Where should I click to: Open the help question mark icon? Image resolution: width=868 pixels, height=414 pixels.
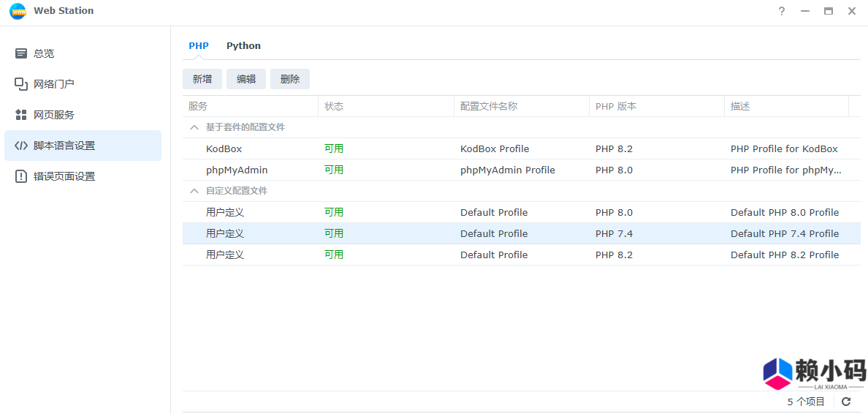(782, 11)
